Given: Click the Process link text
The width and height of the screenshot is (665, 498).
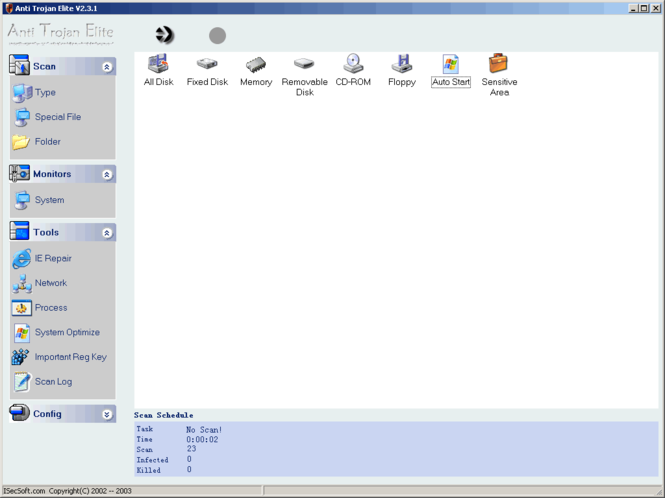Looking at the screenshot, I should tap(51, 308).
